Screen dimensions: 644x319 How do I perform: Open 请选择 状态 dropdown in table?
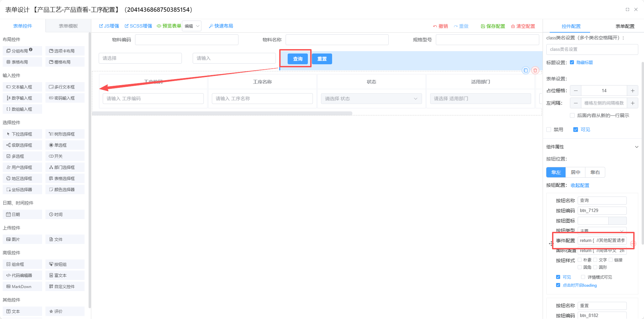point(371,99)
